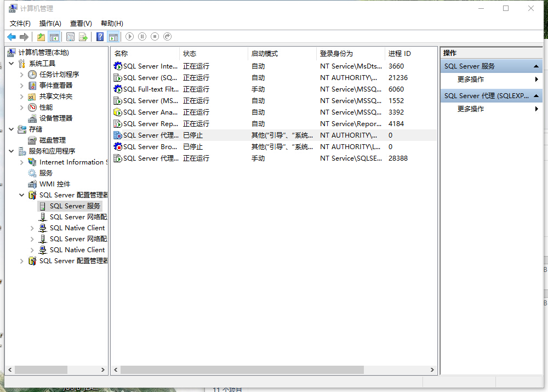548x392 pixels.
Task: Click process ID 21236 cell
Action: (x=398, y=78)
